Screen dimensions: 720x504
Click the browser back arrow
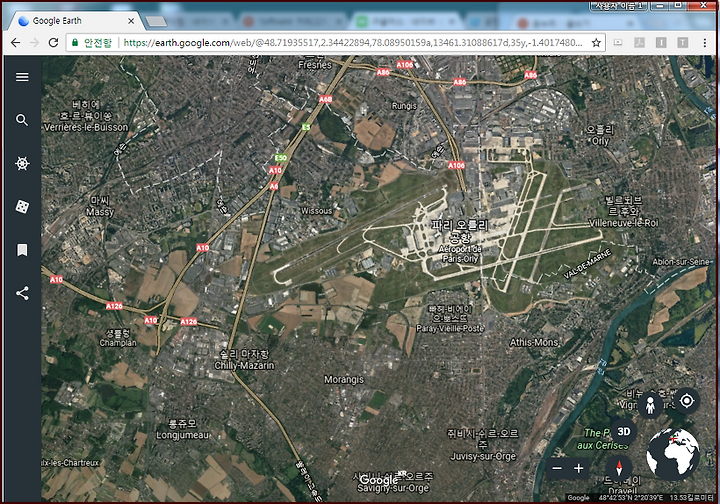15,43
